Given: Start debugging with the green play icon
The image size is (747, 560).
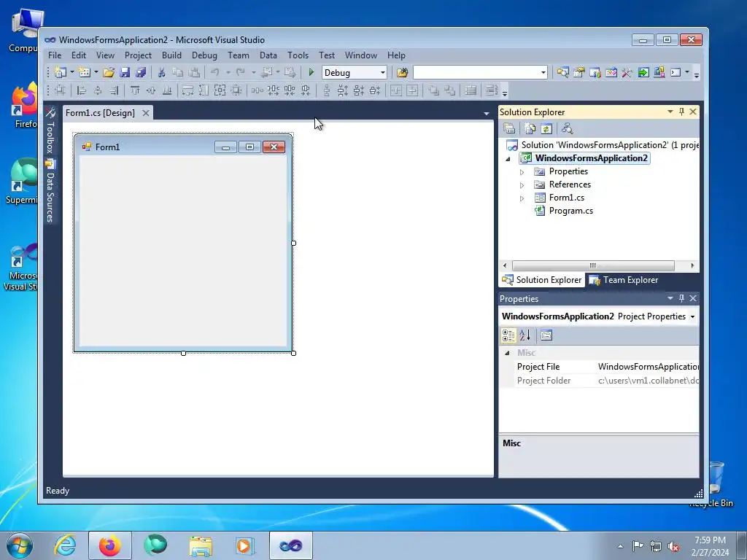Looking at the screenshot, I should point(311,72).
